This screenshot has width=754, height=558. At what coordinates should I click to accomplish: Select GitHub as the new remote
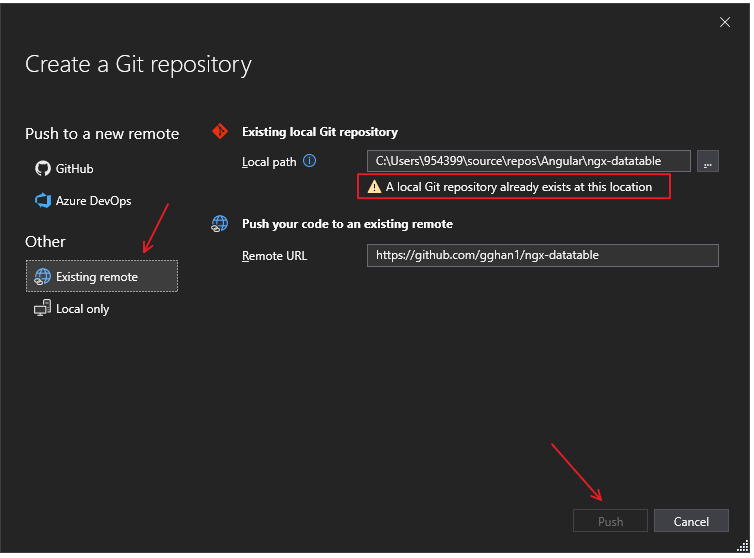64,169
